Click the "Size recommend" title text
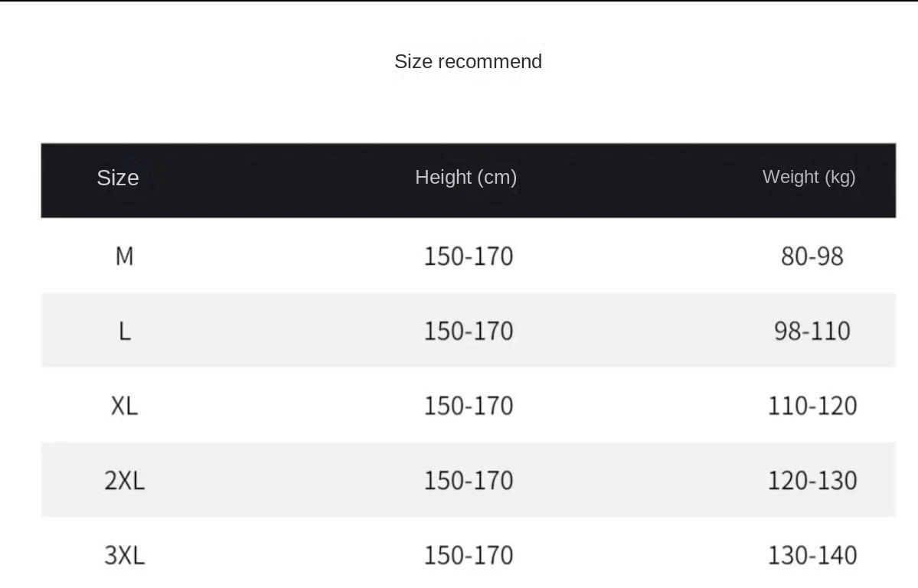918x588 pixels. (468, 62)
